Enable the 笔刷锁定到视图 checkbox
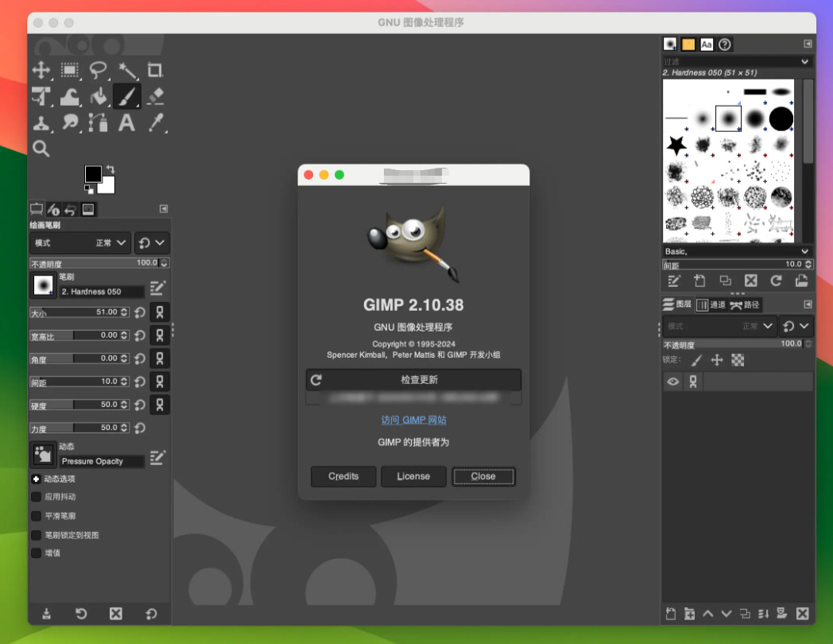The image size is (833, 644). pyautogui.click(x=36, y=535)
